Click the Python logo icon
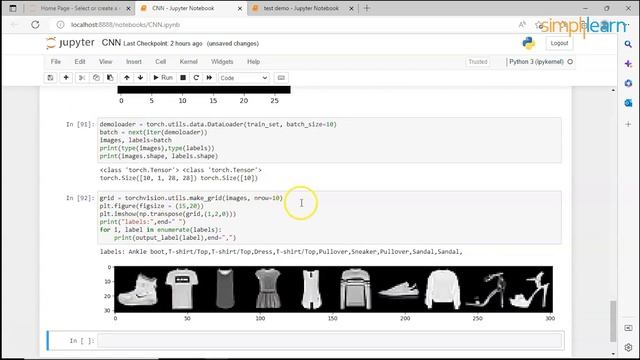 pyautogui.click(x=529, y=43)
